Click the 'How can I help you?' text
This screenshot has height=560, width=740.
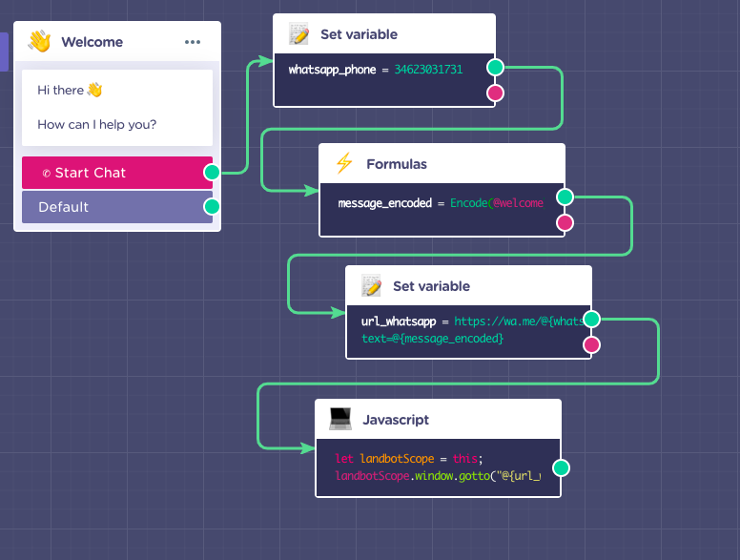tap(96, 125)
